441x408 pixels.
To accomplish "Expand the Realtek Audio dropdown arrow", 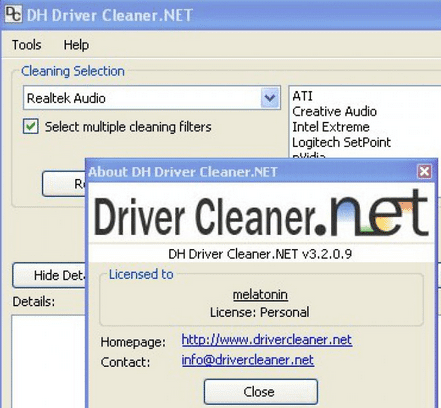I will click(x=270, y=98).
